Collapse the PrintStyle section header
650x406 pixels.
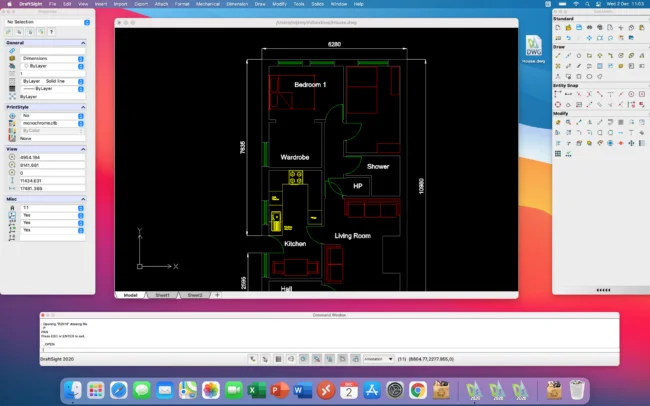tap(48, 106)
